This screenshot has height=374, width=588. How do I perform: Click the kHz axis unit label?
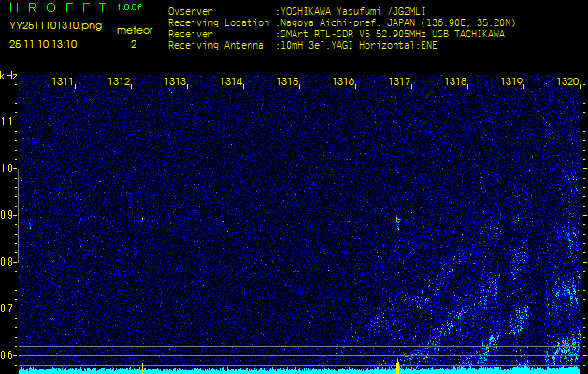(x=8, y=76)
